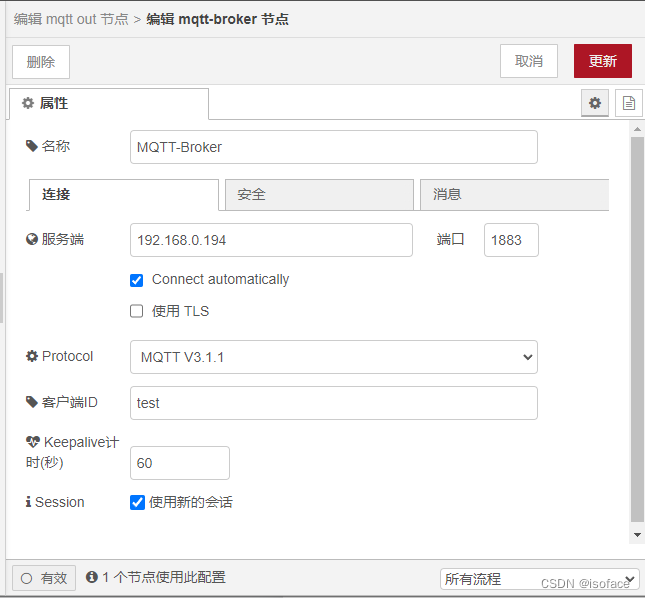Click the vertical scrollbar thumb
This screenshot has height=598, width=645.
pyautogui.click(x=637, y=329)
